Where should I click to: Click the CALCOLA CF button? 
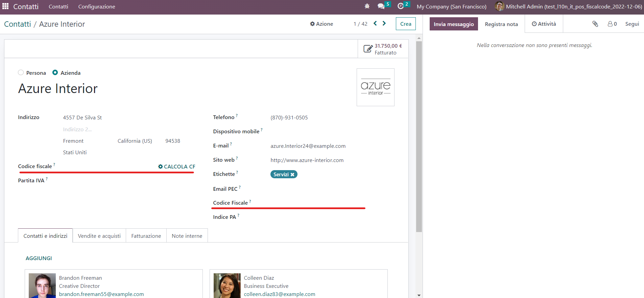176,166
